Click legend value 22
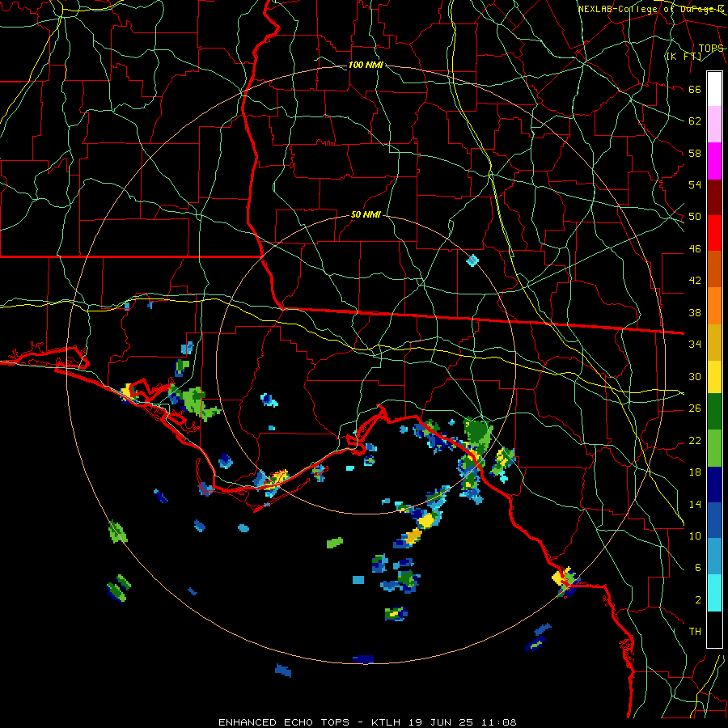This screenshot has width=728, height=728. point(695,440)
